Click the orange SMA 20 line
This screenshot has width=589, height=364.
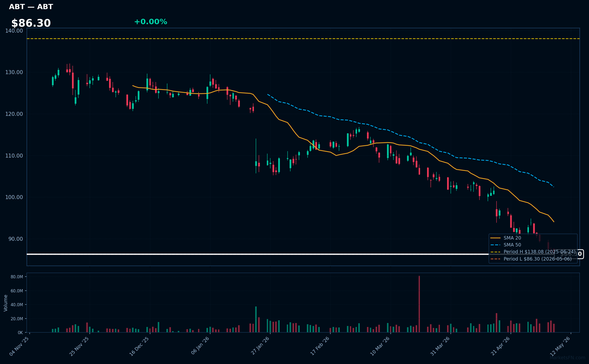[344, 154]
